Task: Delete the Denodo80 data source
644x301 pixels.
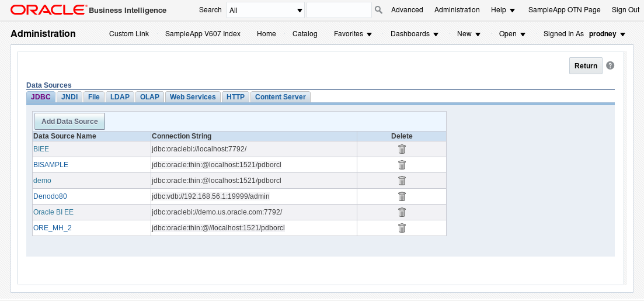Action: (x=402, y=196)
